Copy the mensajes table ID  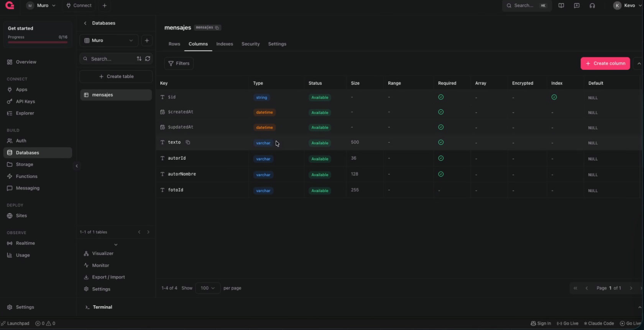[217, 28]
